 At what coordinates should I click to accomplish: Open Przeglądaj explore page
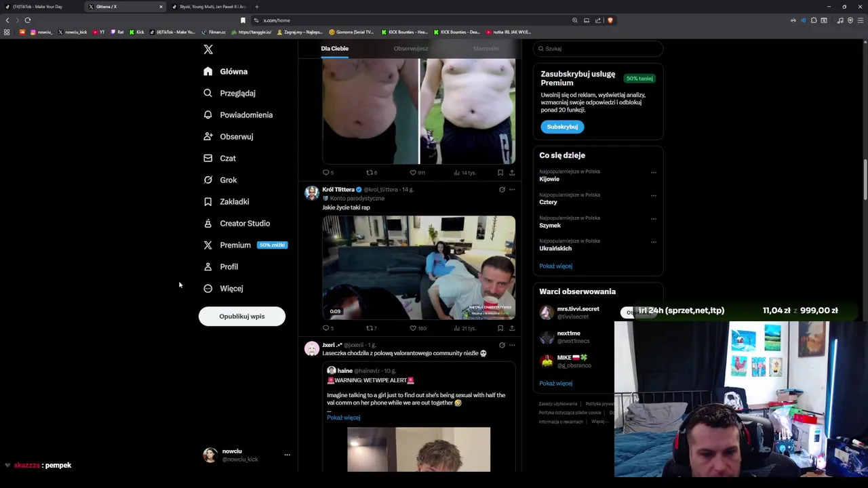coord(229,93)
